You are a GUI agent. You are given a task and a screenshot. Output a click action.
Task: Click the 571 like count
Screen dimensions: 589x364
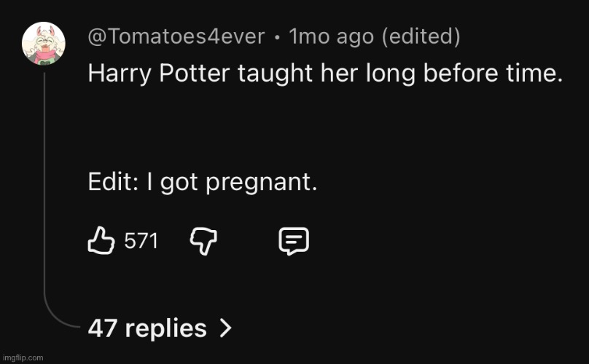coord(141,241)
